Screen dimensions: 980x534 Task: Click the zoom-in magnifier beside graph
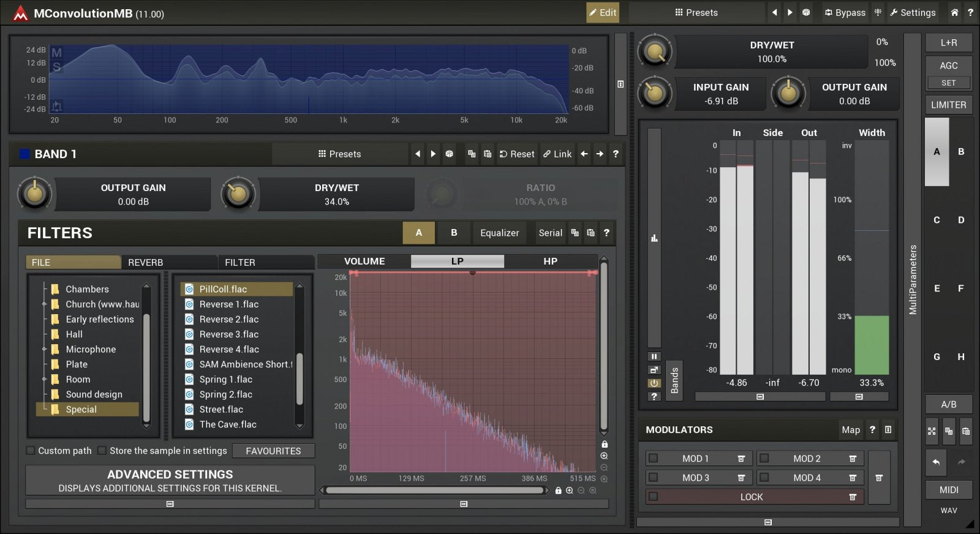(x=604, y=456)
